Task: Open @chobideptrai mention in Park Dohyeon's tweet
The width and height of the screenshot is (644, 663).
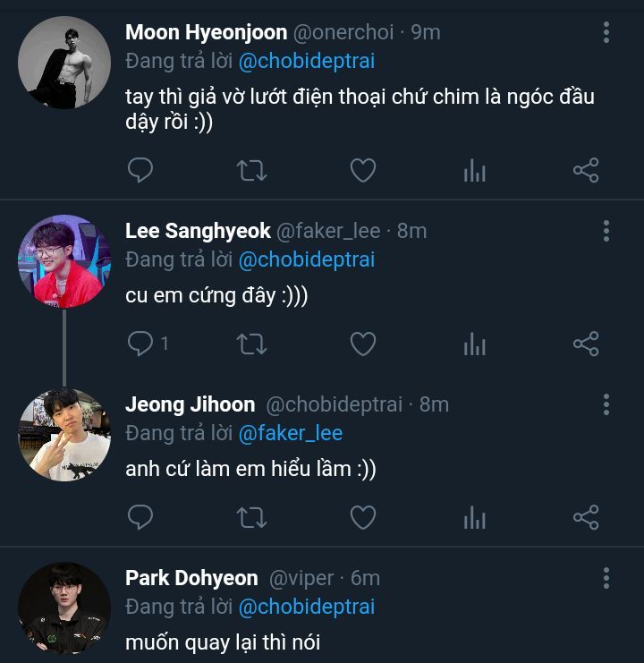Action: (x=307, y=607)
